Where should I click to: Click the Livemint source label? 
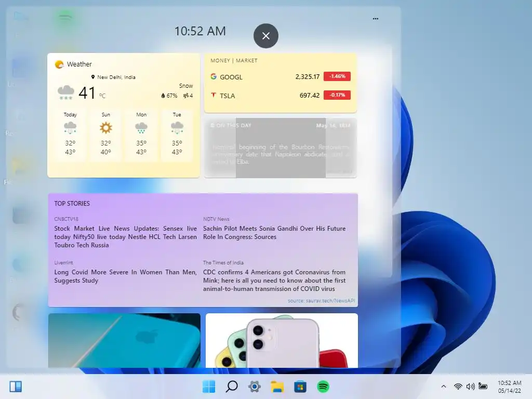tap(63, 263)
